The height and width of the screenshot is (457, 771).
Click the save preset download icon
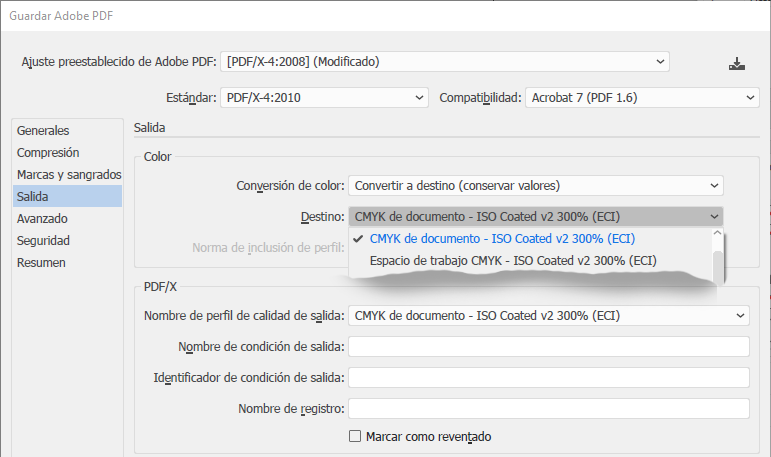(737, 63)
